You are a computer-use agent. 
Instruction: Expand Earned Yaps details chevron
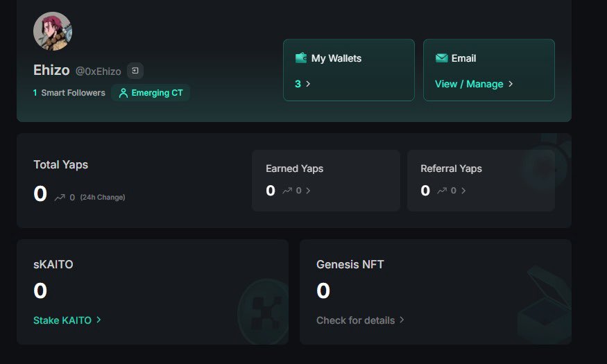[x=308, y=190]
